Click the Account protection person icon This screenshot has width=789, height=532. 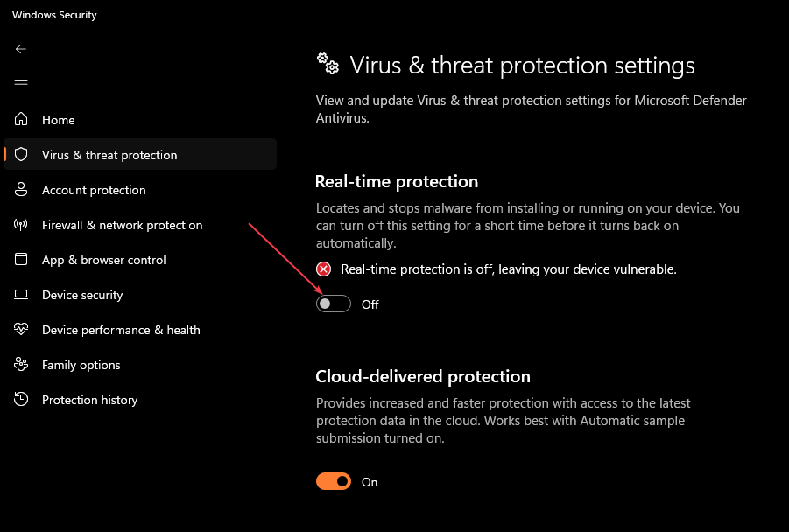(x=21, y=190)
